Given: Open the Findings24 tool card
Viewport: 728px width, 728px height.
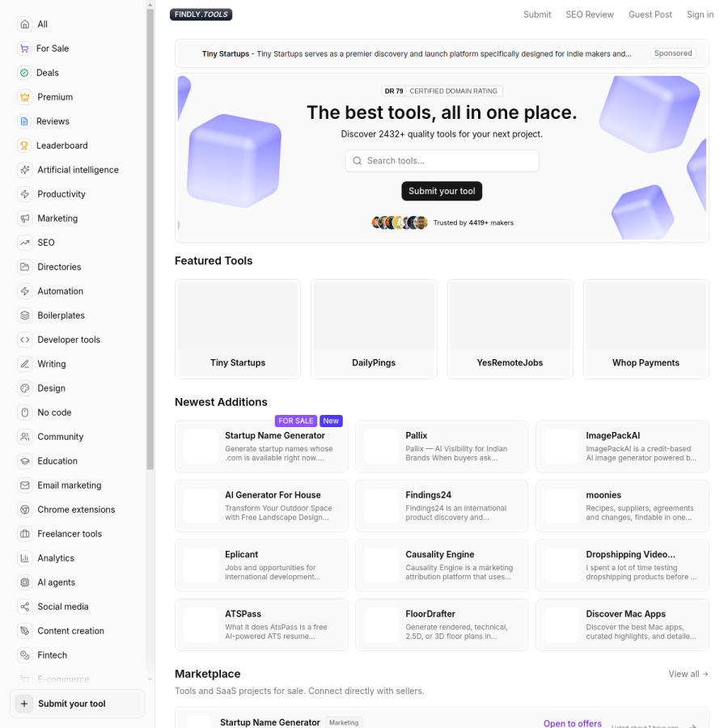Looking at the screenshot, I should pos(442,506).
